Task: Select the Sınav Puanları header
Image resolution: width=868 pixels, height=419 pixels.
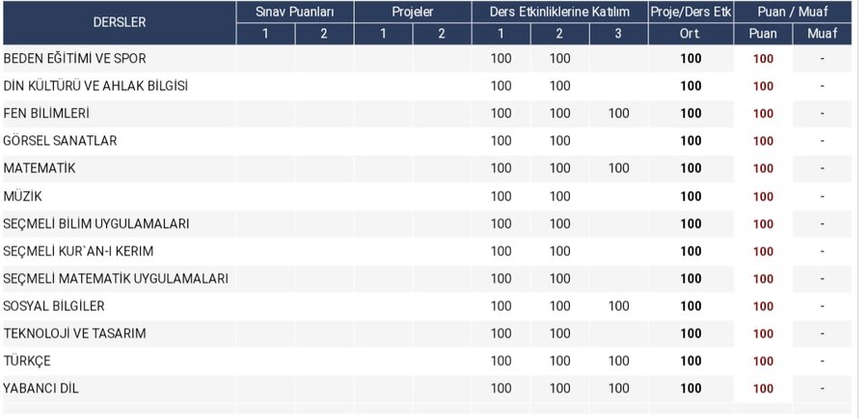Action: click(295, 12)
